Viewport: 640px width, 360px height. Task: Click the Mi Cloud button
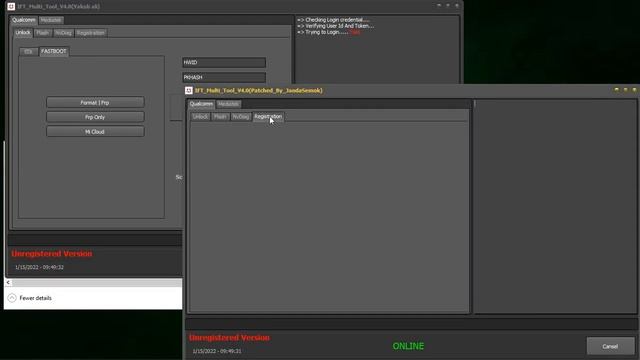(95, 132)
